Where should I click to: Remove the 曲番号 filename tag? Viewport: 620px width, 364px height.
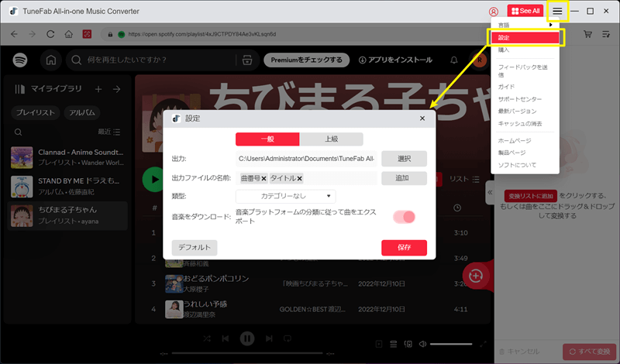pyautogui.click(x=263, y=179)
